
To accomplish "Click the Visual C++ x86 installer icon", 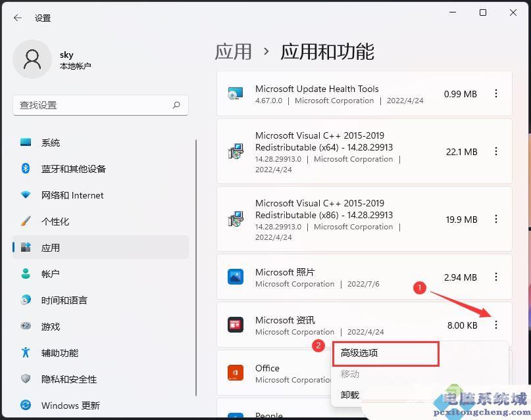I will tap(236, 219).
